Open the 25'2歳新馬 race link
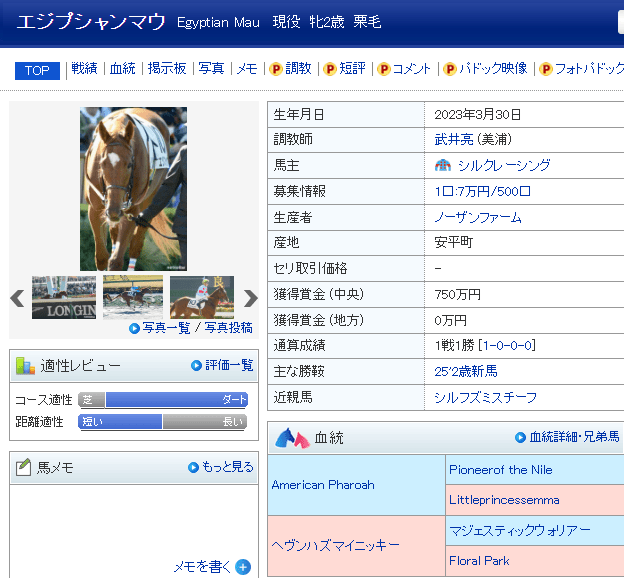The height and width of the screenshot is (578, 624). coord(466,371)
